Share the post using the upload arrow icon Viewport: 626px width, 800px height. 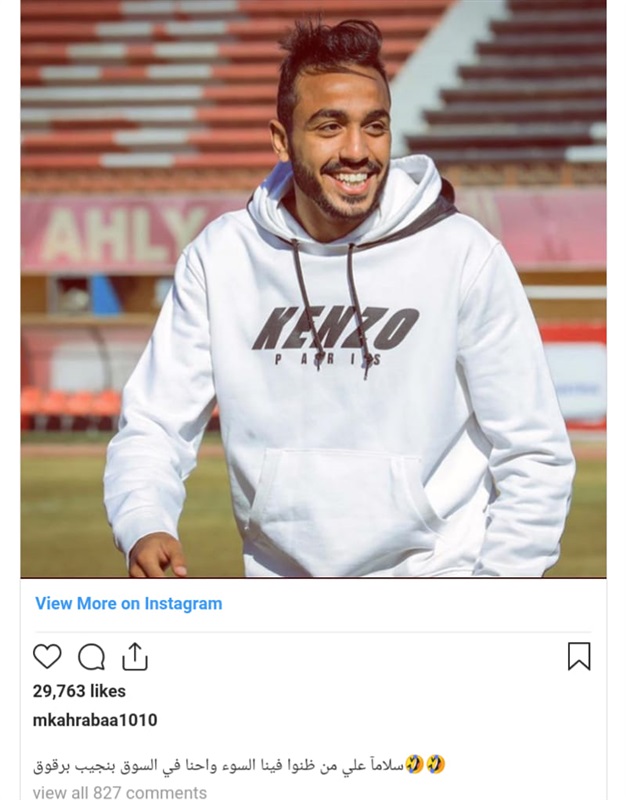(135, 656)
